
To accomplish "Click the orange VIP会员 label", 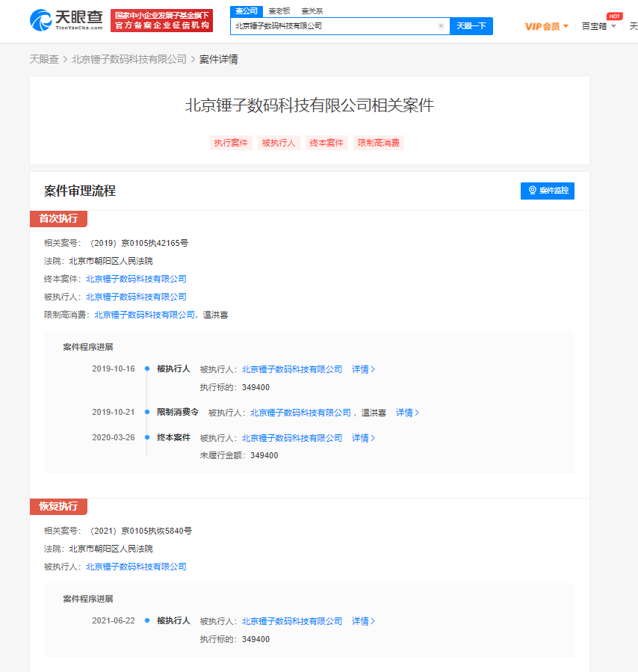I will [x=541, y=25].
